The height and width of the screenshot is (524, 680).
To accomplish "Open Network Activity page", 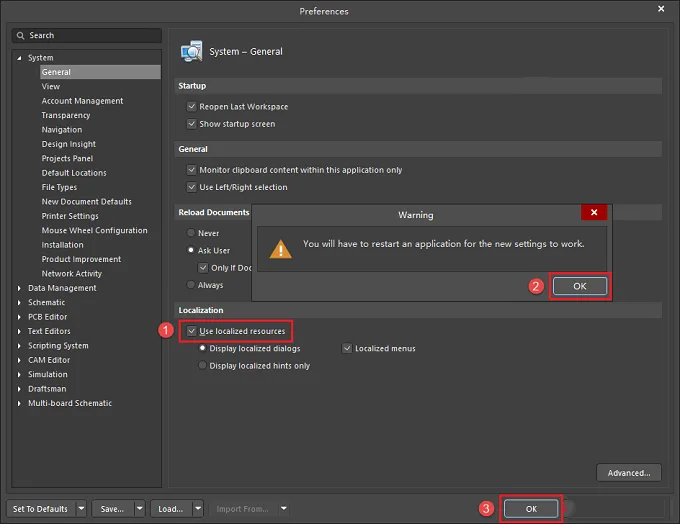I will click(x=72, y=273).
